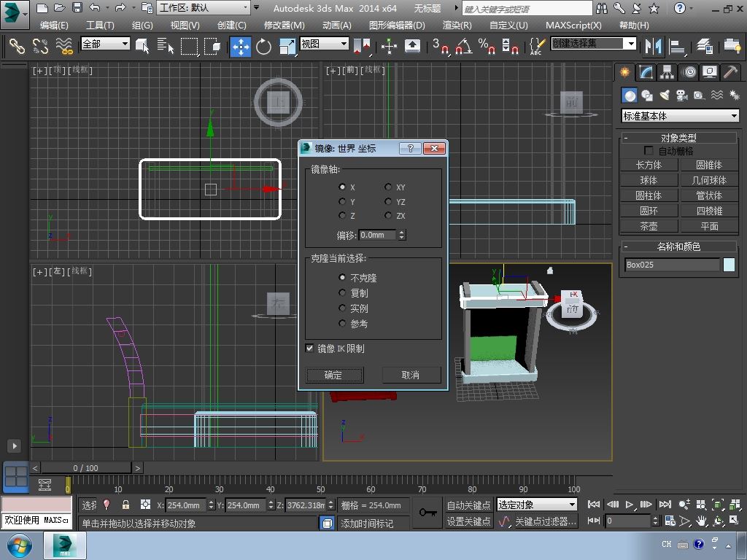Viewport: 747px width, 560px height.
Task: Click the Mirror tool icon
Action: (x=653, y=46)
